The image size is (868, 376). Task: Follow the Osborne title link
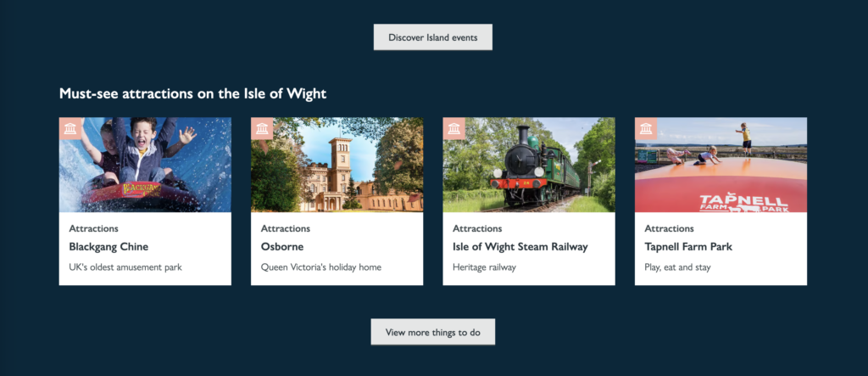(x=282, y=247)
